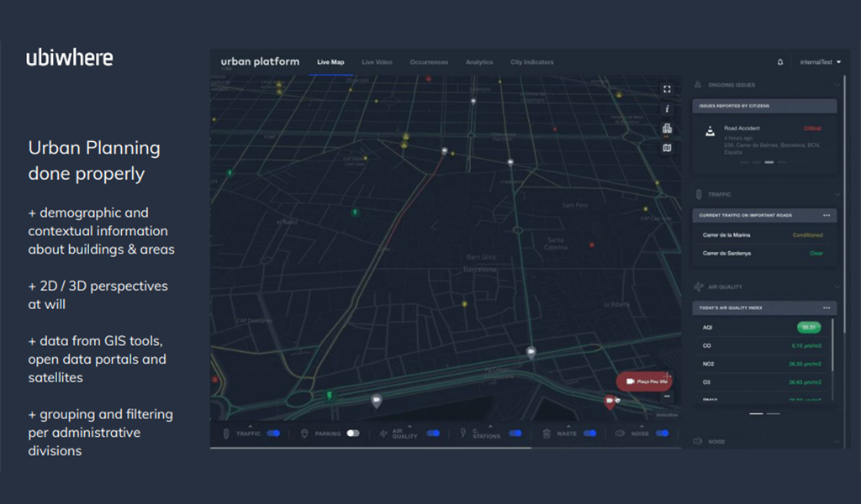Toggle the Waste layer switch

[590, 433]
